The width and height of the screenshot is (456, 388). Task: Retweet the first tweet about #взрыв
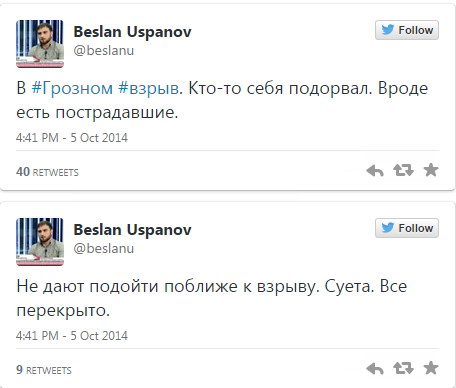[403, 170]
